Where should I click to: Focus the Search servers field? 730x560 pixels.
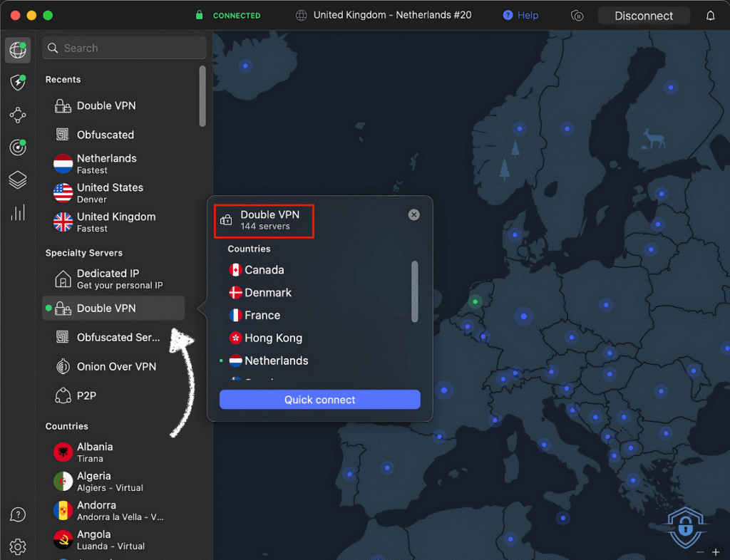pyautogui.click(x=124, y=48)
